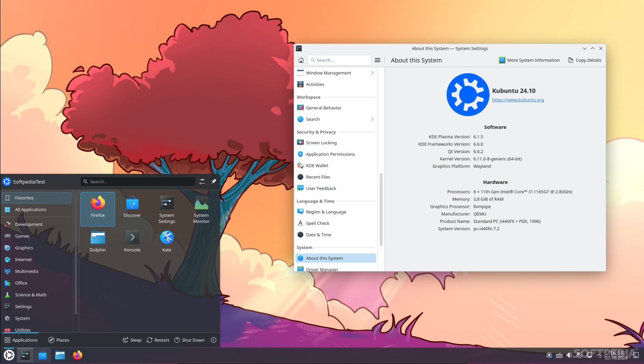Screen dimensions: 644x364
Task: Click More System Information button
Action: tap(529, 60)
